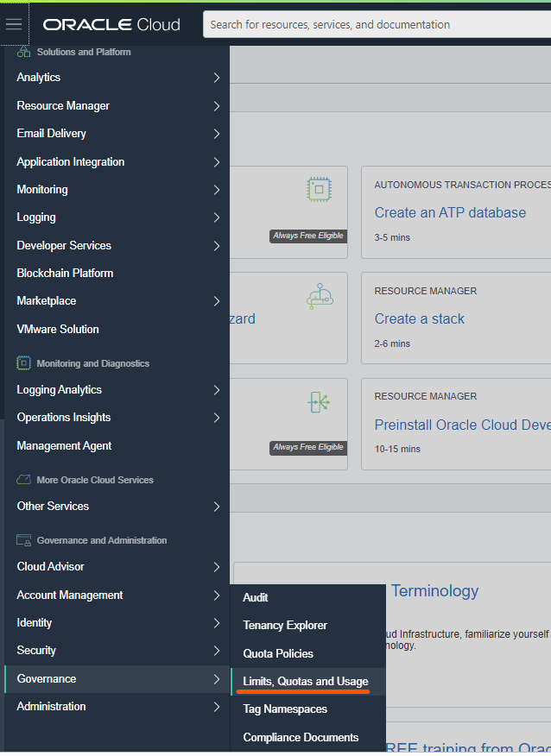Image resolution: width=551 pixels, height=756 pixels.
Task: Expand the Identity submenu chevron
Action: click(x=217, y=623)
